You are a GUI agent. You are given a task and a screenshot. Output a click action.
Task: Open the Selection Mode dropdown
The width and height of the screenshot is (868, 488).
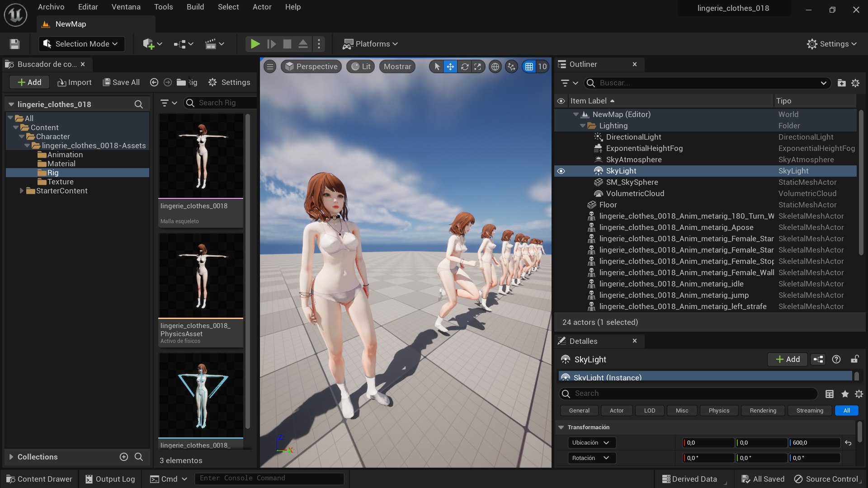(81, 44)
